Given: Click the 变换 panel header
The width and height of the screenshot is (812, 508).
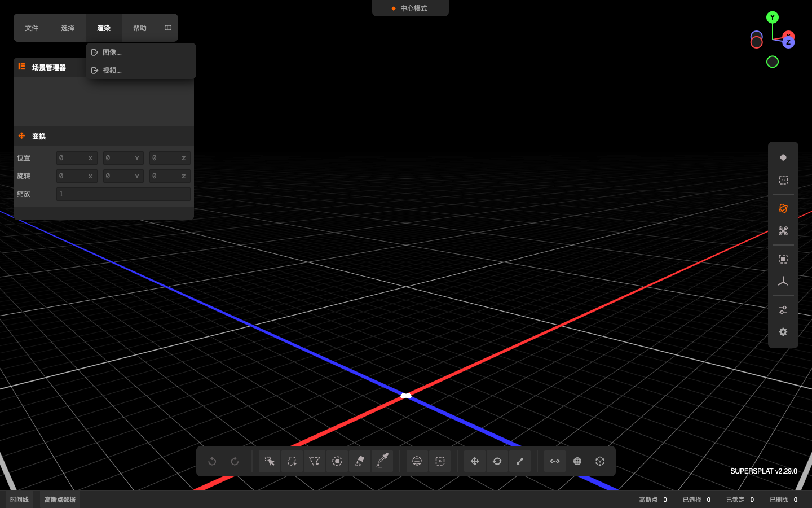Looking at the screenshot, I should click(x=104, y=136).
